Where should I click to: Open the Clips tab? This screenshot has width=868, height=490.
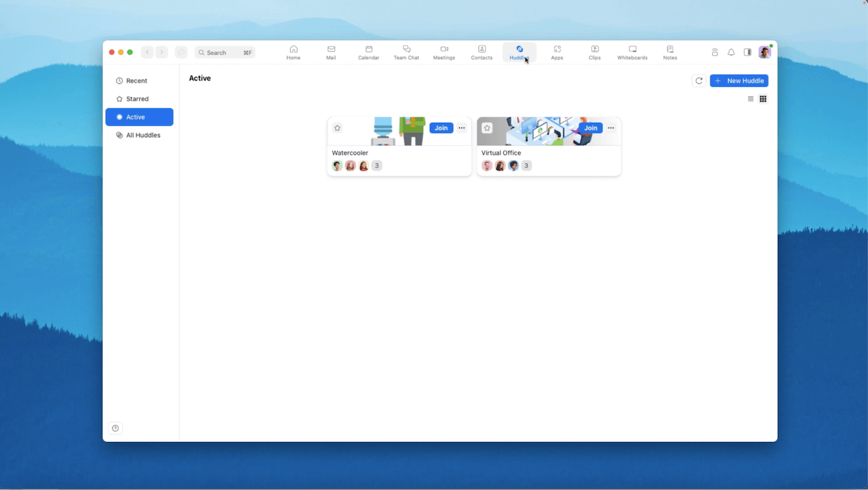[x=595, y=52]
